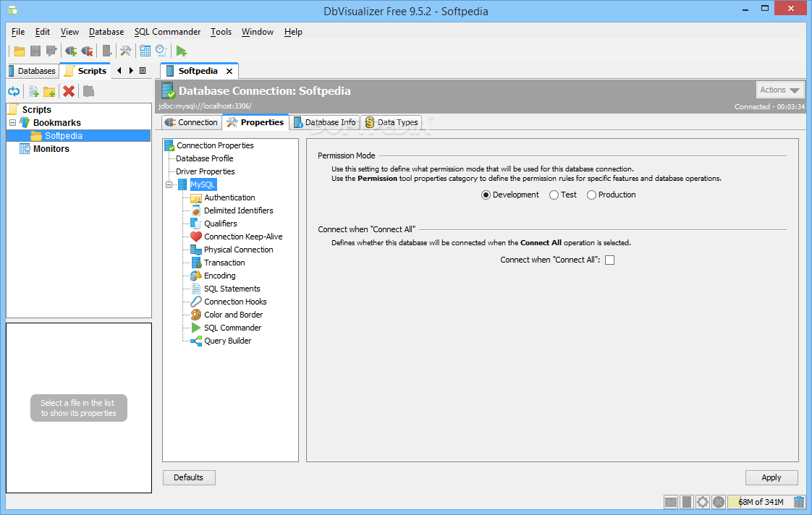
Task: Open the Tools menu
Action: tap(221, 32)
